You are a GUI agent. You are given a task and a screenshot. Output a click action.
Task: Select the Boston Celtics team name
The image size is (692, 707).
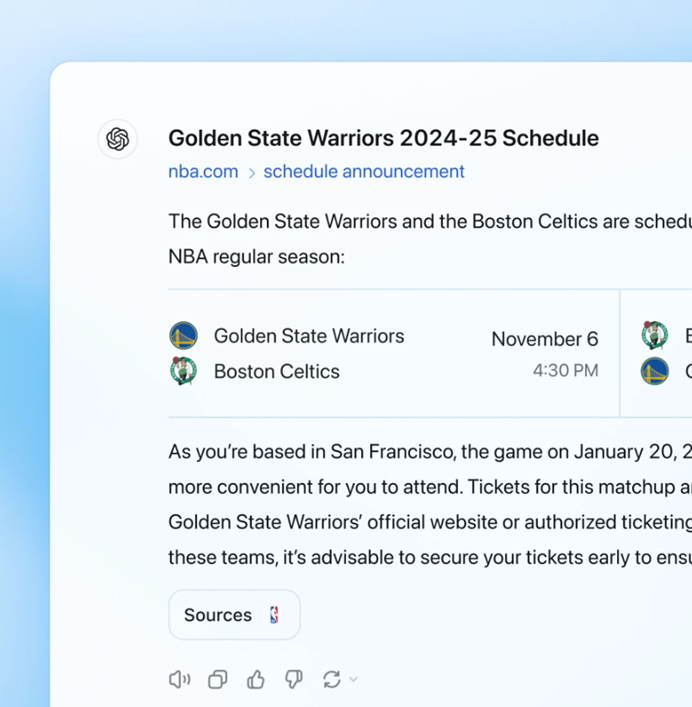277,371
